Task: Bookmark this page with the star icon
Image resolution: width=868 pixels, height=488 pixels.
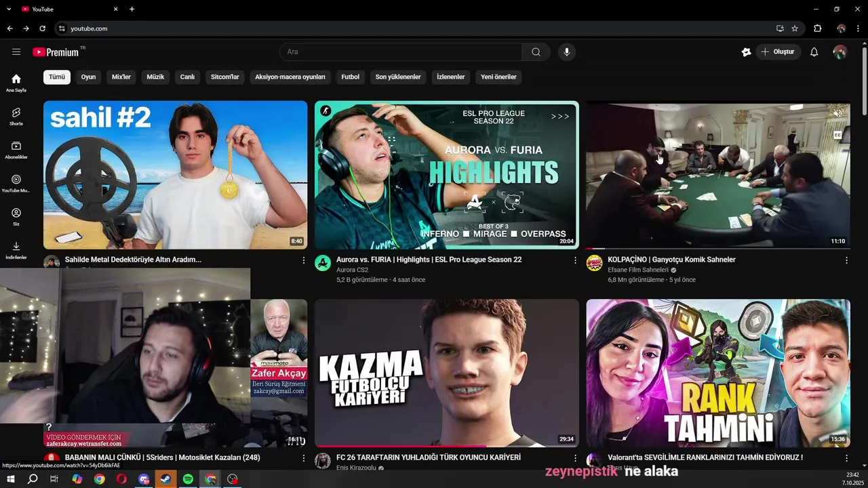Action: pos(795,28)
